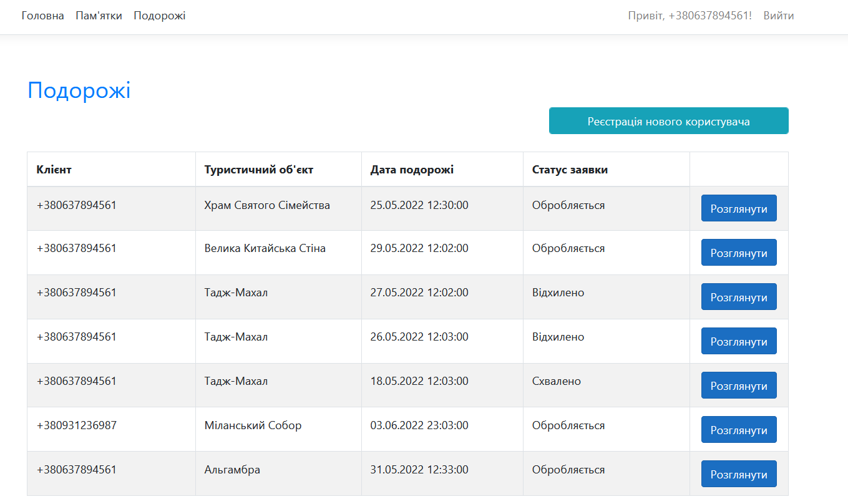This screenshot has width=848, height=504.
Task: Click Розглянути for 26.05.2022 Тадж-Махал trip
Action: 739,341
